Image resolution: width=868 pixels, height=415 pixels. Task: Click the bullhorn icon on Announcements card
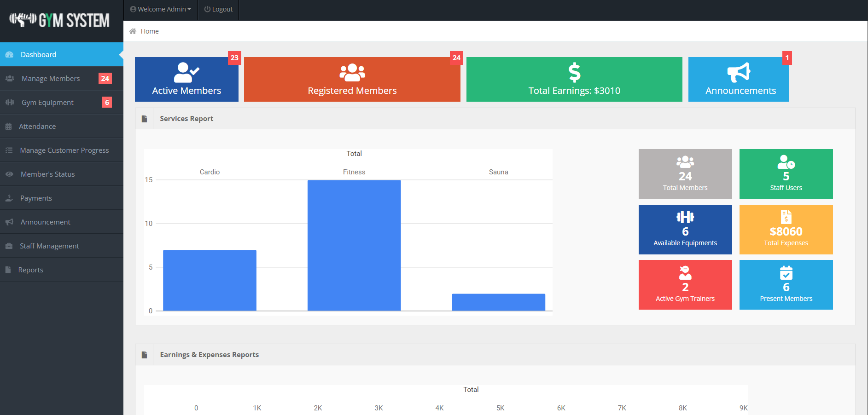point(739,72)
